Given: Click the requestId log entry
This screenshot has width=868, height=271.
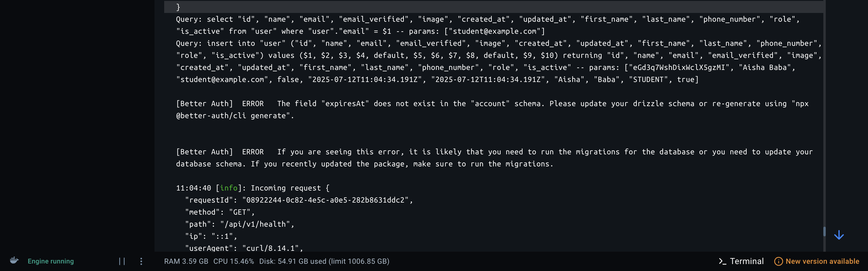Looking at the screenshot, I should pos(299,200).
